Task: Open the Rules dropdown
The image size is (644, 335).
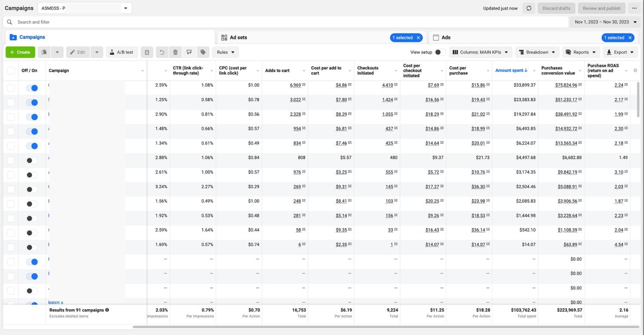Action: pyautogui.click(x=225, y=52)
